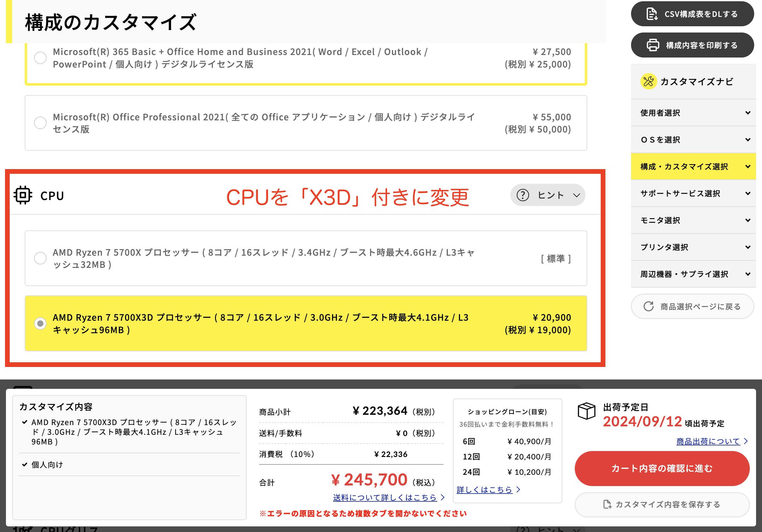762x532 pixels.
Task: Click 商品選択ページに戻る button
Action: tap(692, 306)
